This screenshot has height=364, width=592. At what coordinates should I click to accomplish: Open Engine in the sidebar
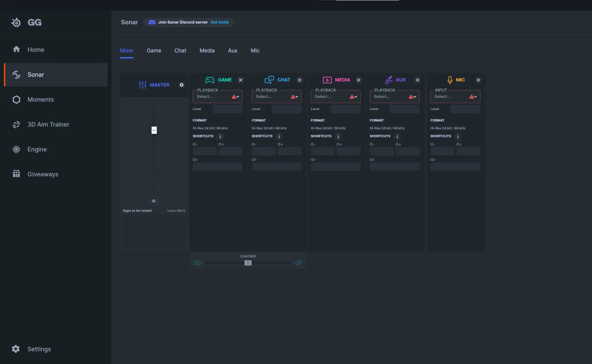pyautogui.click(x=56, y=149)
